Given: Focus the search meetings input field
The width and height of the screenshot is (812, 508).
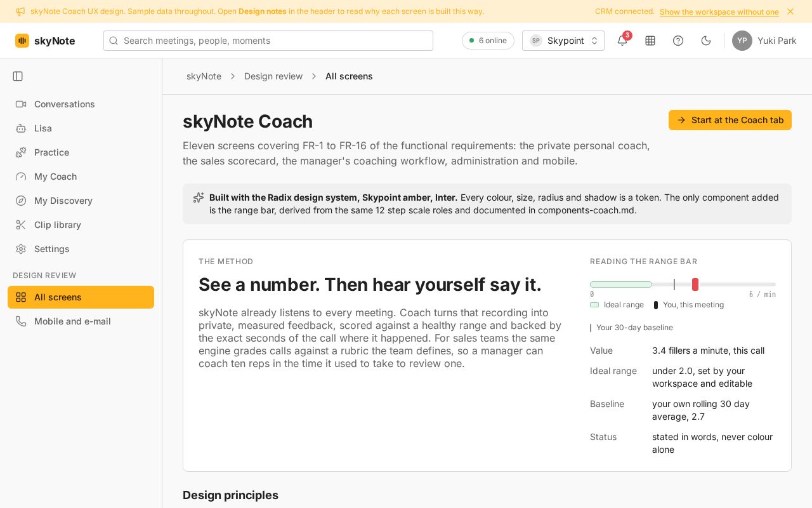Looking at the screenshot, I should [x=268, y=41].
